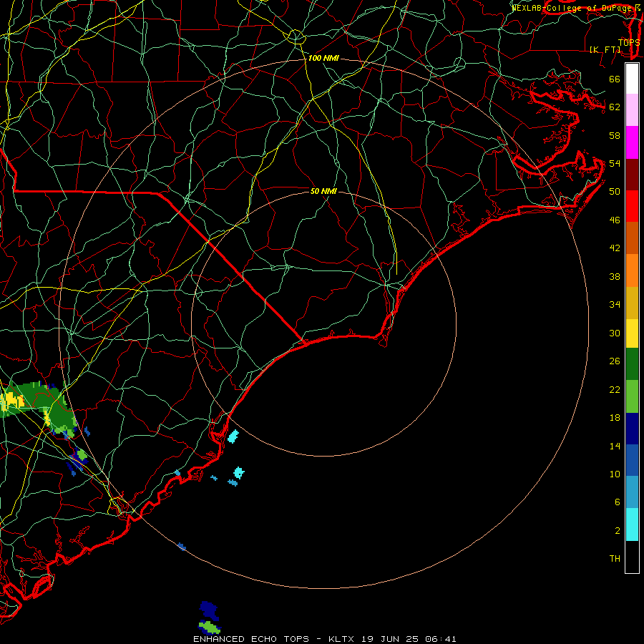Click the small blue echo on the 100 NMI ring
644x644 pixels.
pyautogui.click(x=182, y=546)
